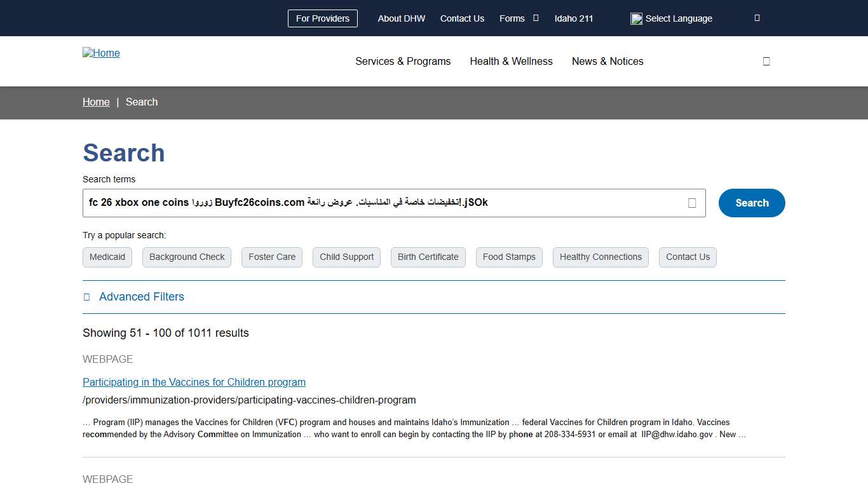Open Participating in Vaccines for Children link
This screenshot has width=868, height=488.
tap(194, 383)
